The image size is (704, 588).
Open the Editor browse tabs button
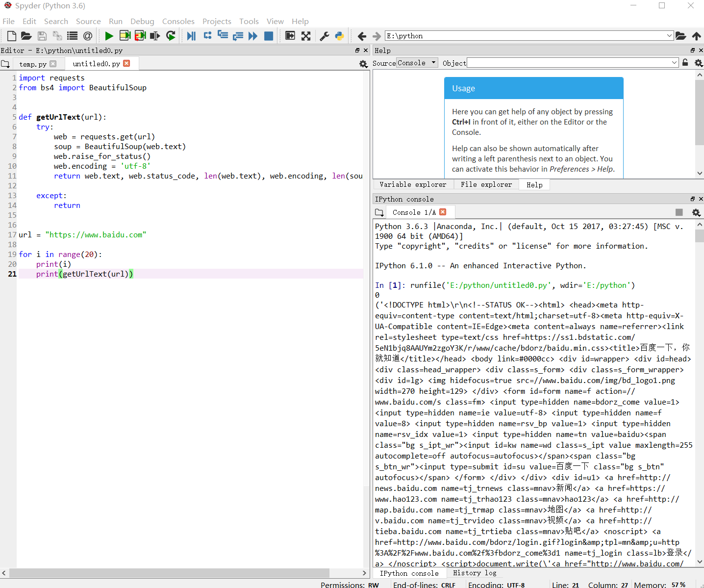pyautogui.click(x=5, y=64)
